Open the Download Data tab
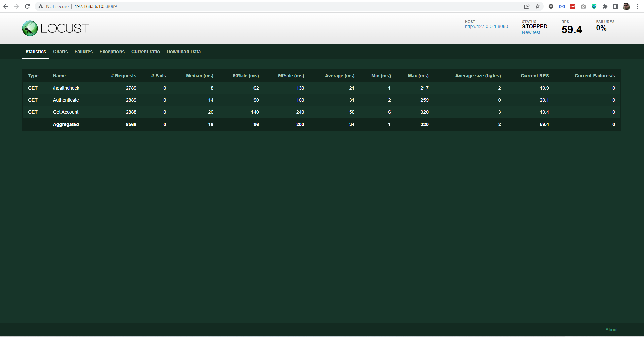644x337 pixels. pyautogui.click(x=183, y=52)
